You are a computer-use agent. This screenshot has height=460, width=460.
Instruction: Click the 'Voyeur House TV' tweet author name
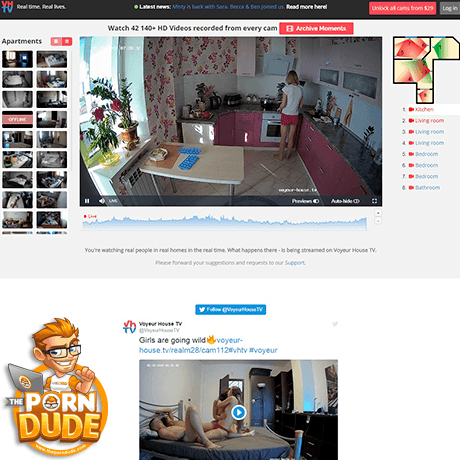point(160,324)
